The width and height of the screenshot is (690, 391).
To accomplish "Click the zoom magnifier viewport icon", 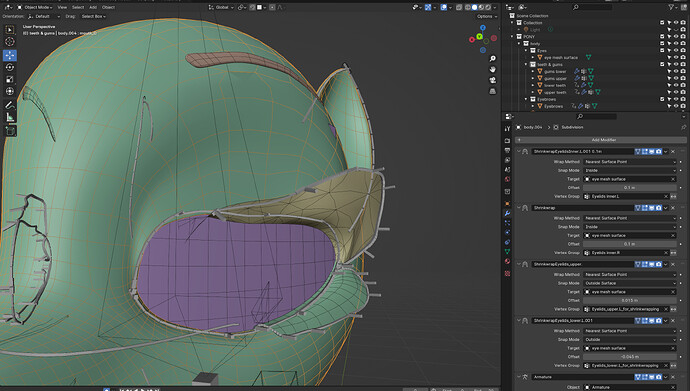I will tap(492, 58).
